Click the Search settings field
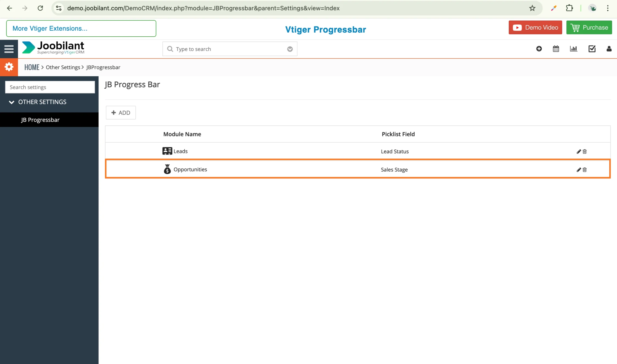This screenshot has width=617, height=364. 50,87
